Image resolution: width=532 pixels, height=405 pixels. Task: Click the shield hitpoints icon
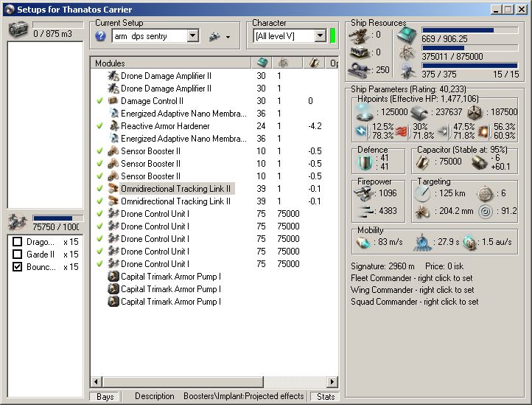(x=365, y=112)
